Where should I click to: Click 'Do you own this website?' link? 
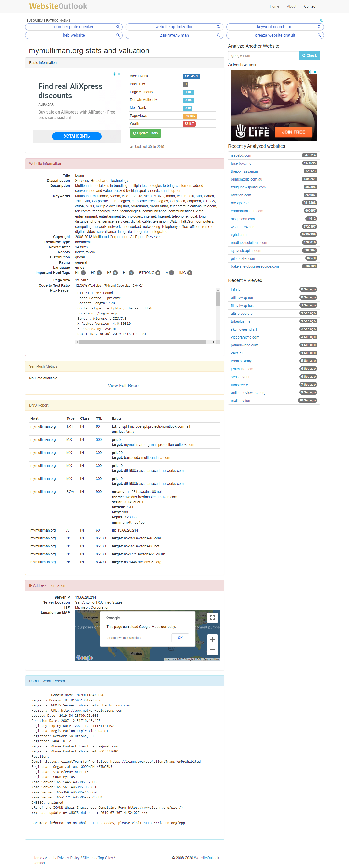click(124, 638)
